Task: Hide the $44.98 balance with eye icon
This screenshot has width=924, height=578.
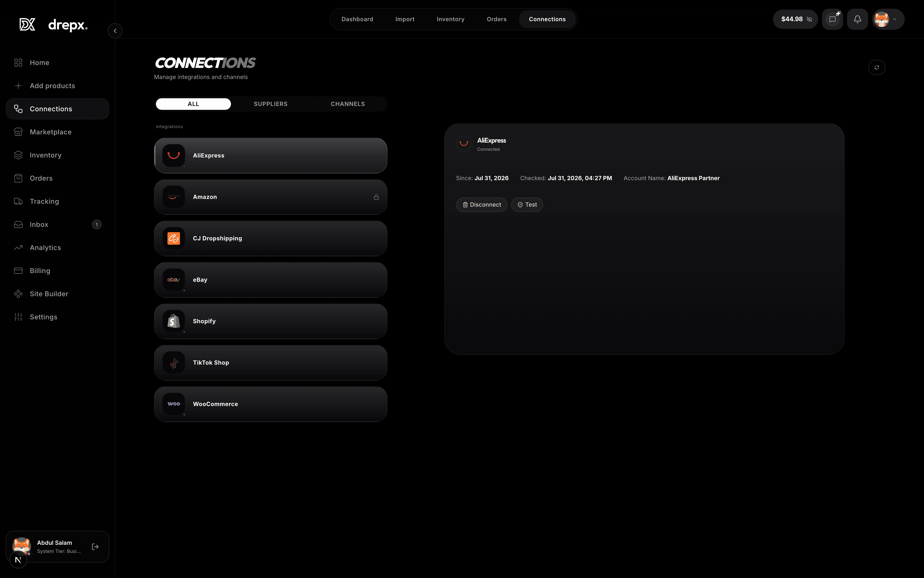Action: click(x=809, y=19)
